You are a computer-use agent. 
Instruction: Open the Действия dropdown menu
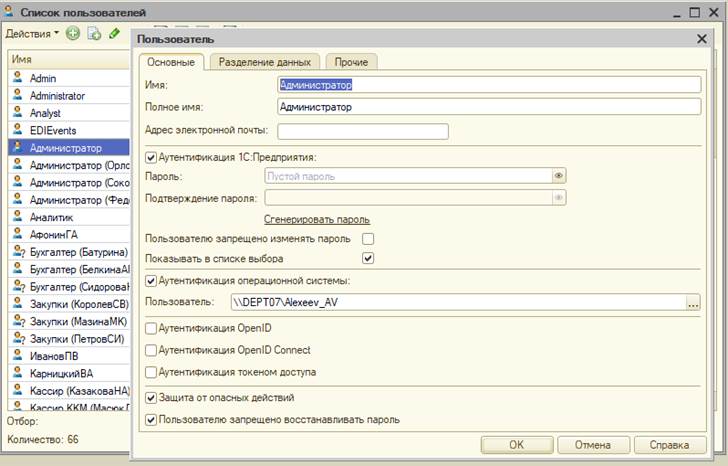(x=32, y=34)
